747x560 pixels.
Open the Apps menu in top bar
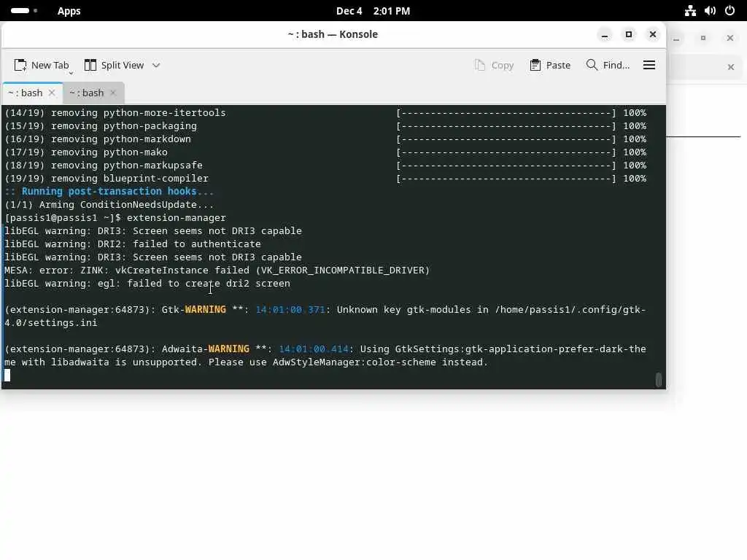[x=69, y=11]
